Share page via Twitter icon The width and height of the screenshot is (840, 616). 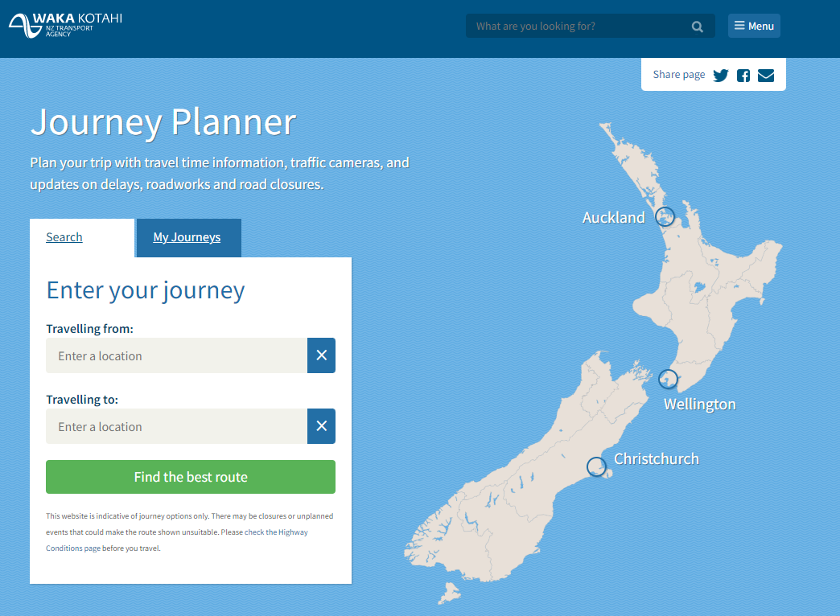[x=721, y=75]
